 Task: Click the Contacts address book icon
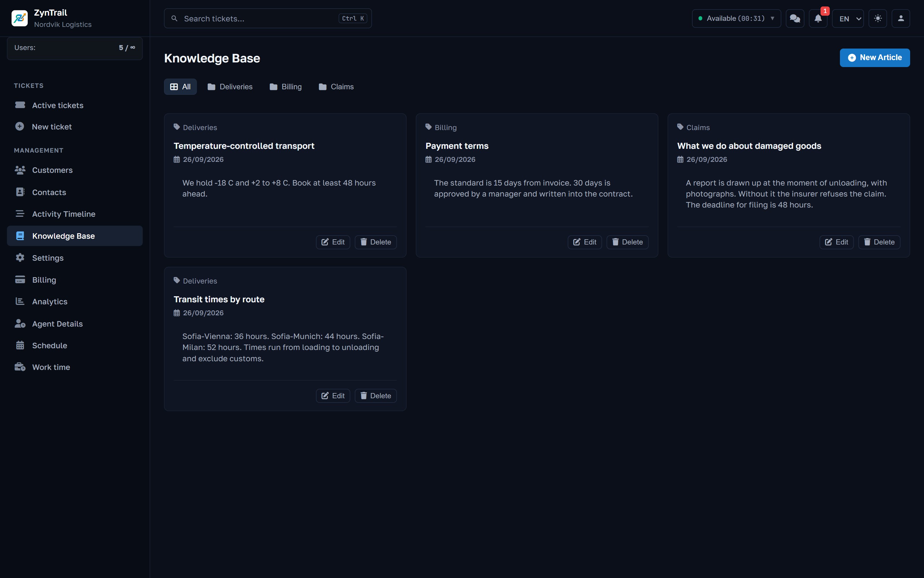tap(20, 192)
